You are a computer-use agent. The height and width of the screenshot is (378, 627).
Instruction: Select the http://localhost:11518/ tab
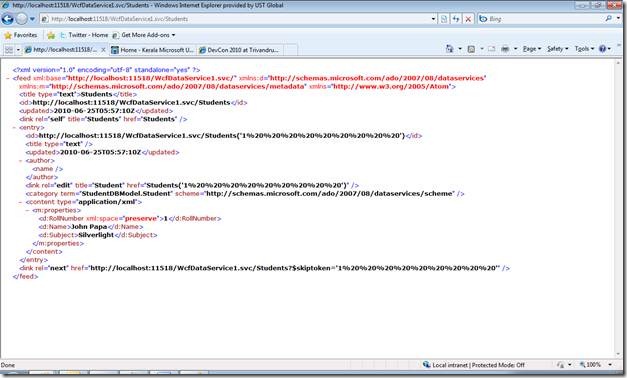(61, 50)
